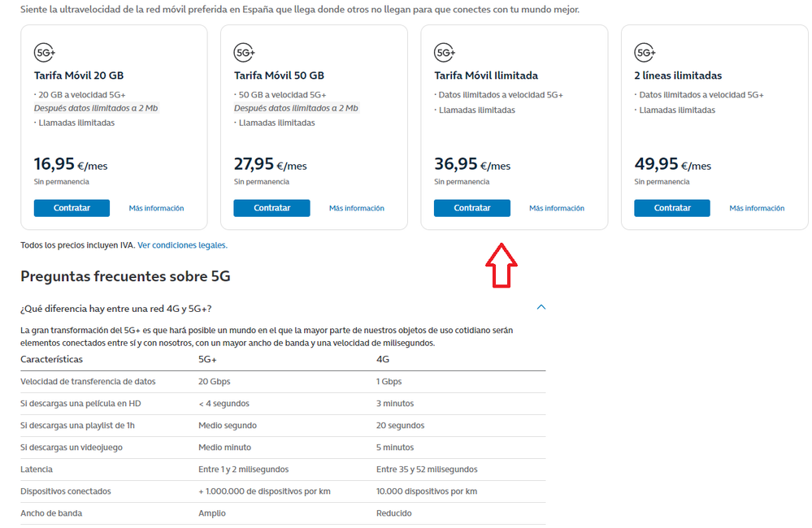
Task: Click 5G+ icon on 2 líneas ilimitadas
Action: coord(645,53)
